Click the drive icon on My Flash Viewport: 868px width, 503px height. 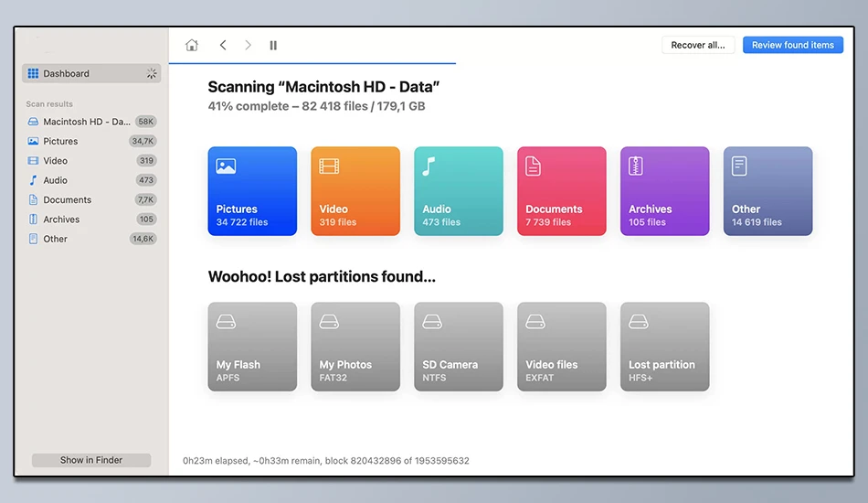pyautogui.click(x=226, y=322)
